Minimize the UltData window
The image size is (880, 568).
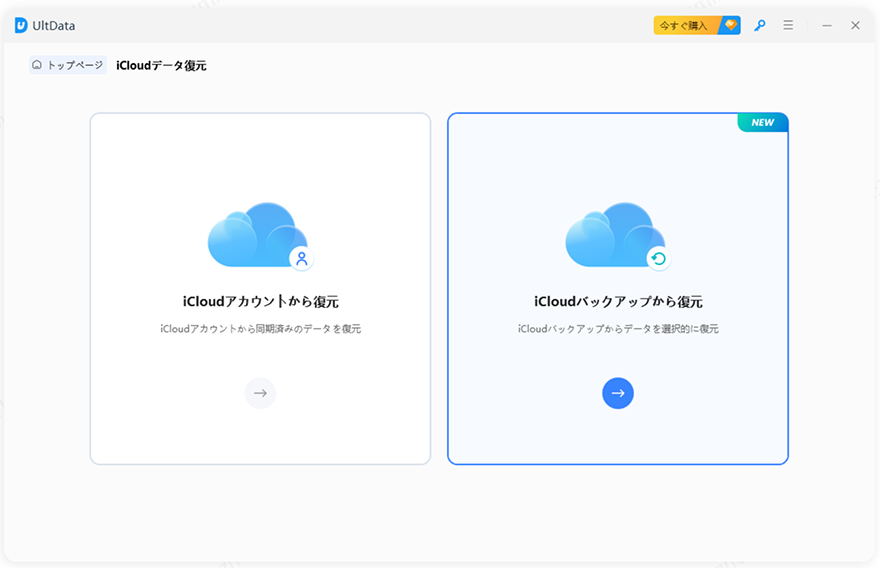pyautogui.click(x=827, y=25)
